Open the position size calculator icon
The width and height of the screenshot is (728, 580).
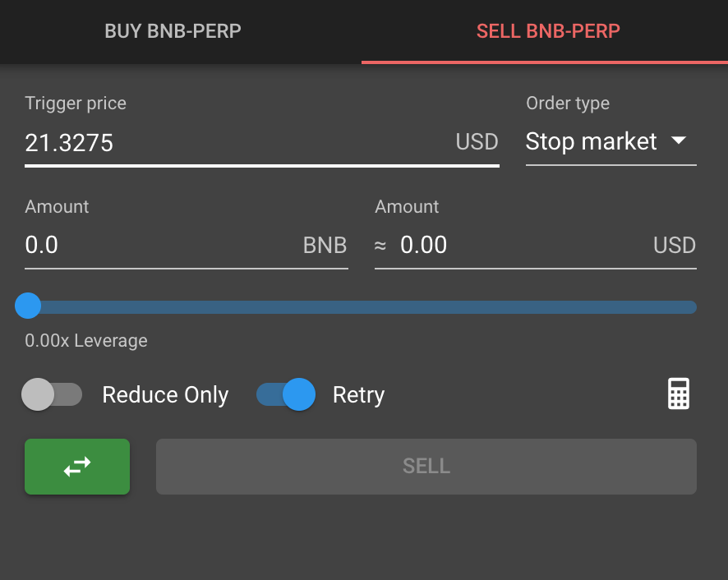point(679,394)
